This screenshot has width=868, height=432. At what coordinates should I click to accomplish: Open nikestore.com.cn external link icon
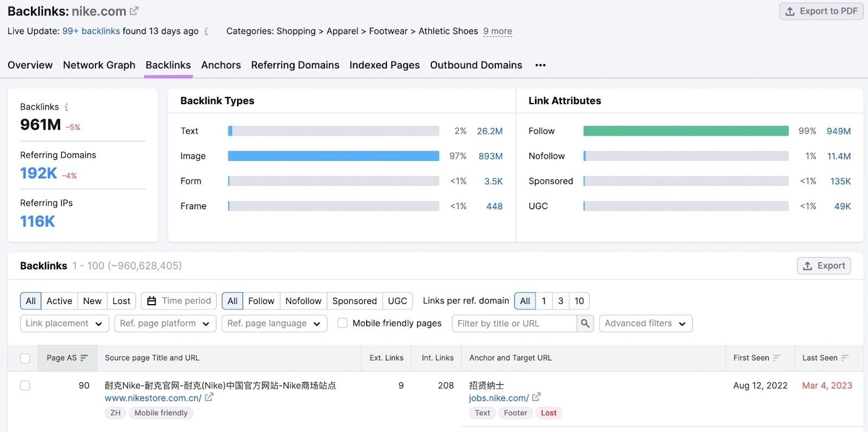209,397
